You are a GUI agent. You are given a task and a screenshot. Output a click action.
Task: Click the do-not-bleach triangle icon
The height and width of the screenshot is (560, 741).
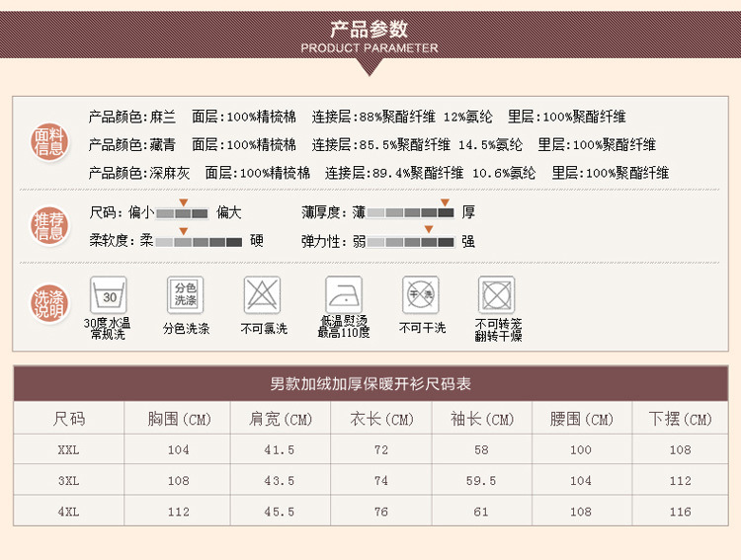click(x=263, y=295)
